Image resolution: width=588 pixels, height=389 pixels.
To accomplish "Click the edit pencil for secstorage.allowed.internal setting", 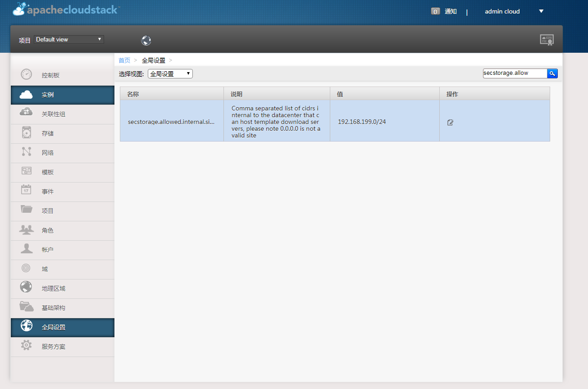I will click(450, 122).
